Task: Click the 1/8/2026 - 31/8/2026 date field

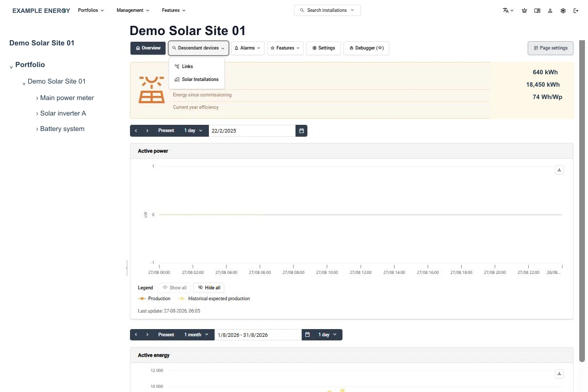Action: click(x=258, y=335)
